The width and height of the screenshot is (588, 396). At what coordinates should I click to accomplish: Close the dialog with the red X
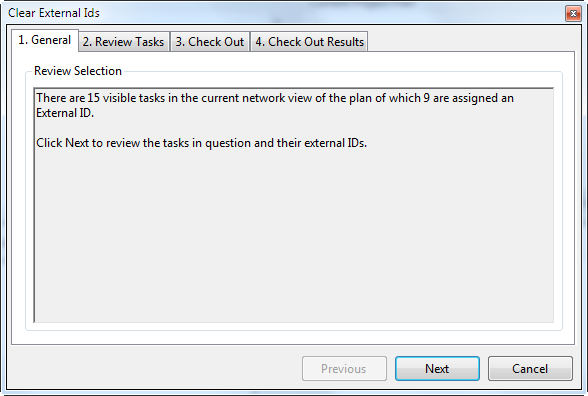(x=573, y=14)
